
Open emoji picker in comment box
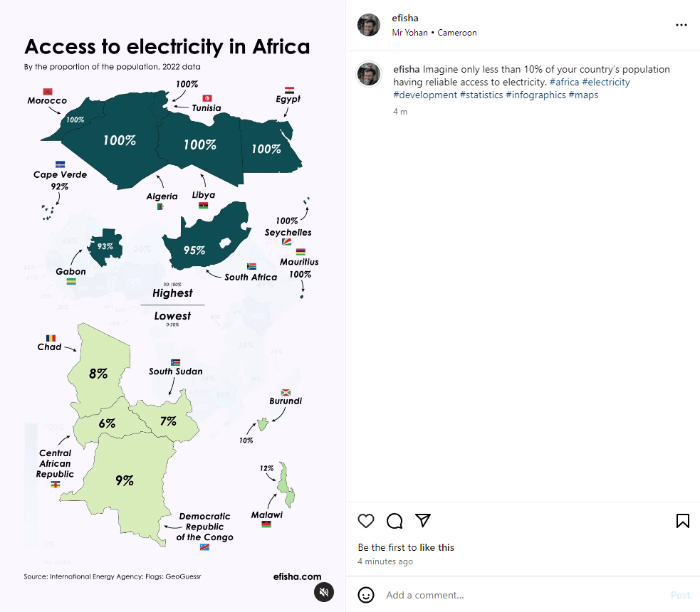point(366,595)
